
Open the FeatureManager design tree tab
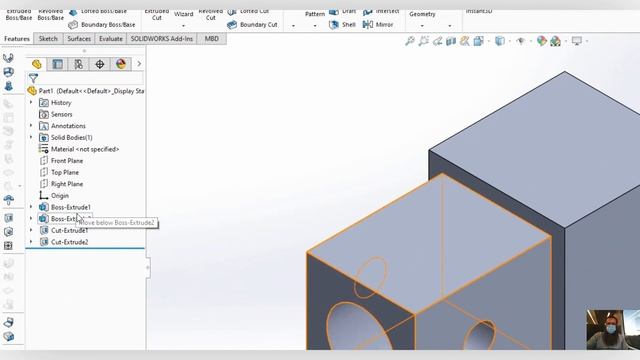pos(36,64)
